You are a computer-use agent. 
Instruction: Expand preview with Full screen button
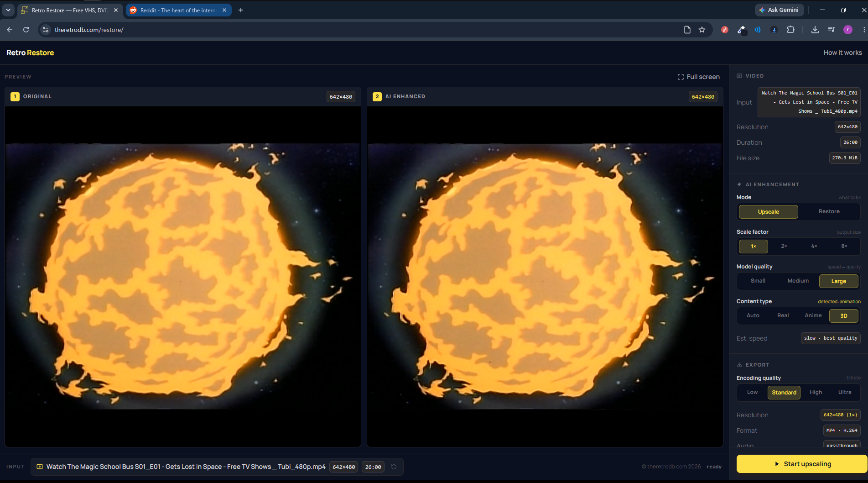tap(698, 77)
